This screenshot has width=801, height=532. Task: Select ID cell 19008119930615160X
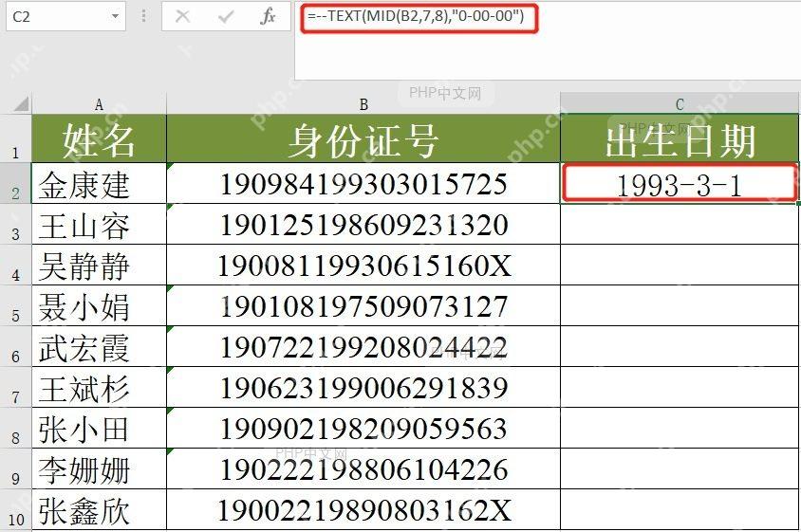[x=363, y=265]
